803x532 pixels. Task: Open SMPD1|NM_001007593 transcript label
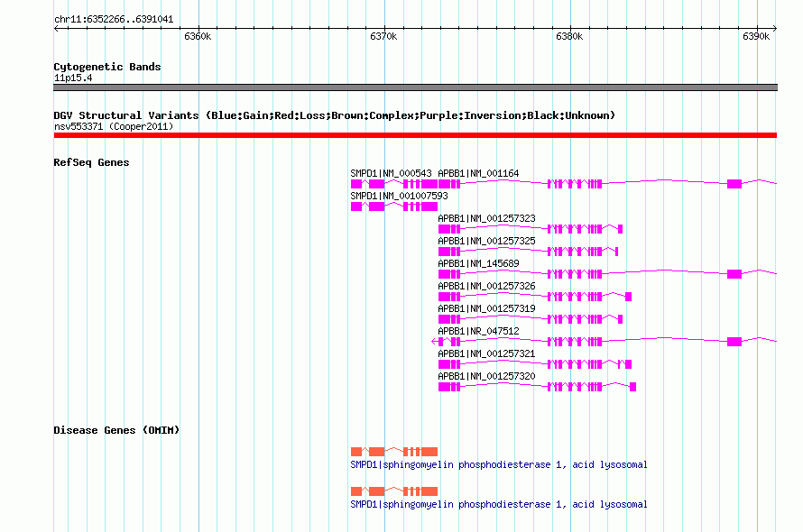tap(399, 196)
